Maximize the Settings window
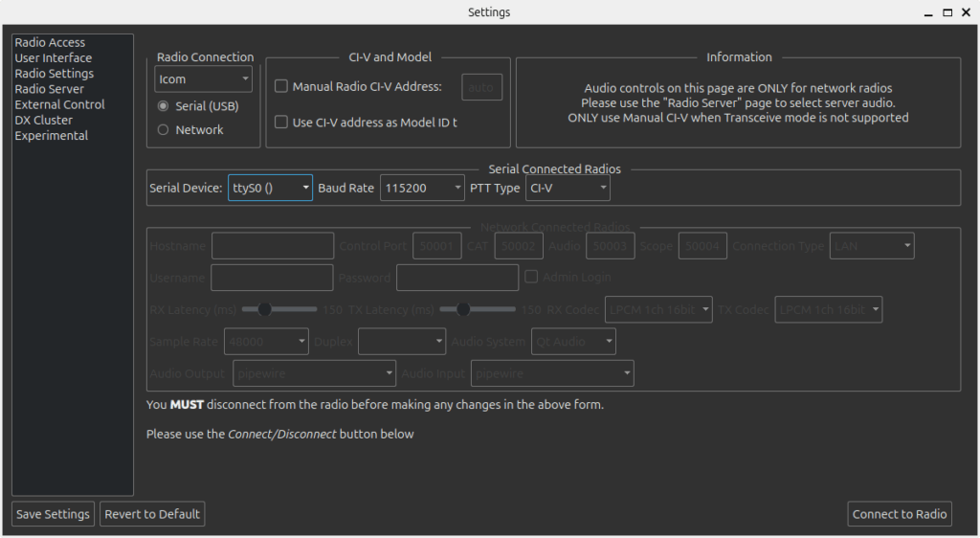980x538 pixels. pos(947,12)
